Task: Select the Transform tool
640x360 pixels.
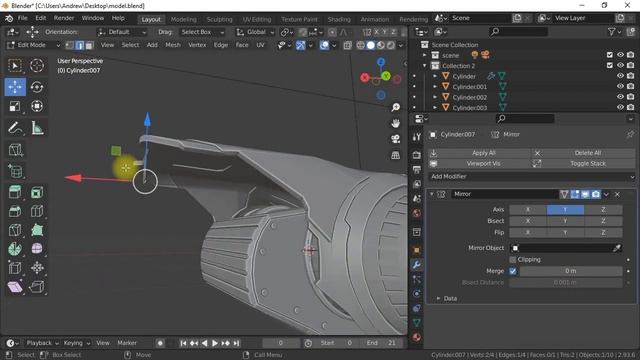Action: [x=37, y=107]
